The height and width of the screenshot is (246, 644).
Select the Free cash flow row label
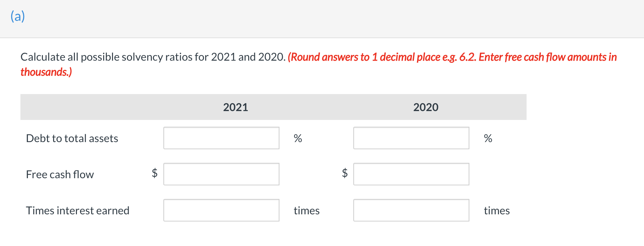point(60,174)
